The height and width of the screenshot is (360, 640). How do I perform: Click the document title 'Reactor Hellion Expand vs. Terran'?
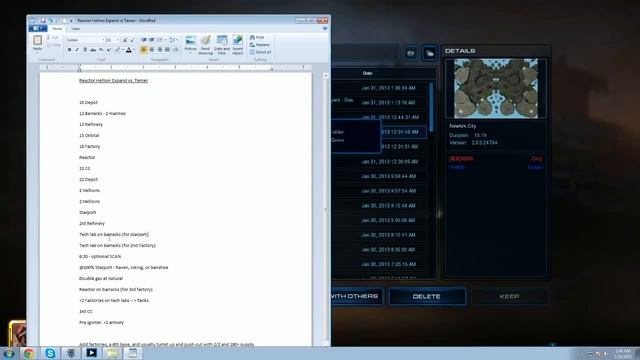[x=113, y=80]
